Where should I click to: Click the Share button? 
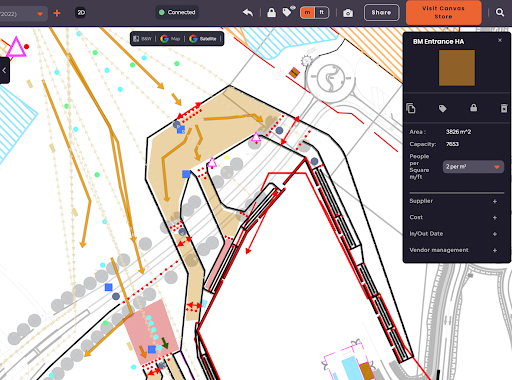(x=381, y=13)
